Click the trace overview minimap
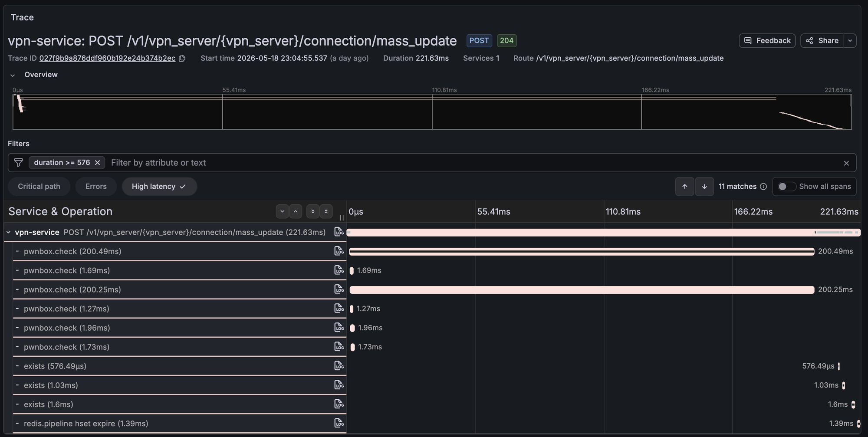The image size is (868, 437). (432, 112)
